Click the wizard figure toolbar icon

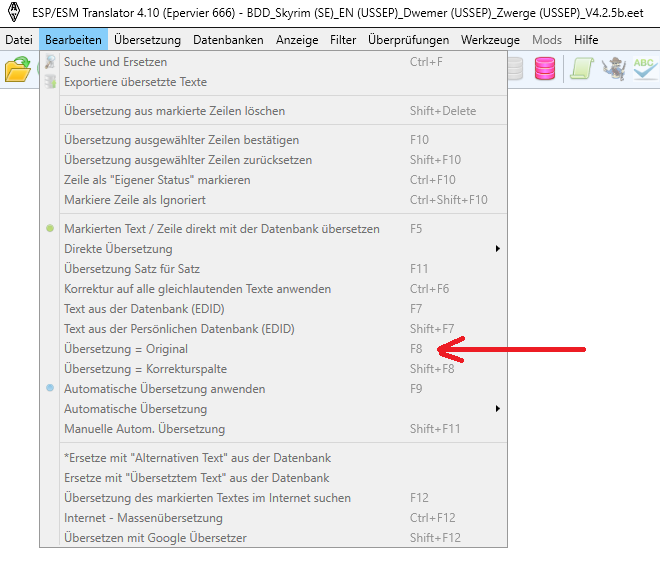pos(613,70)
